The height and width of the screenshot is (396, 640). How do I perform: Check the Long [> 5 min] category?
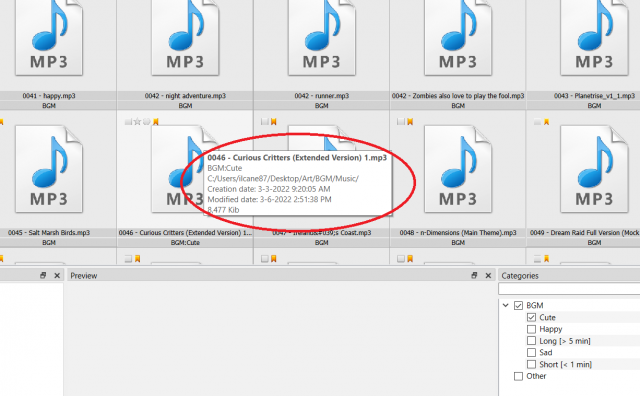point(531,340)
